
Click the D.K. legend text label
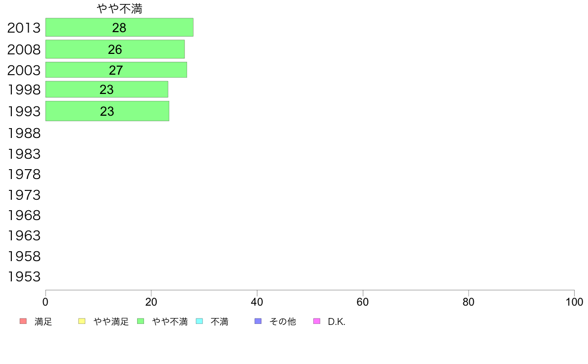click(x=337, y=322)
